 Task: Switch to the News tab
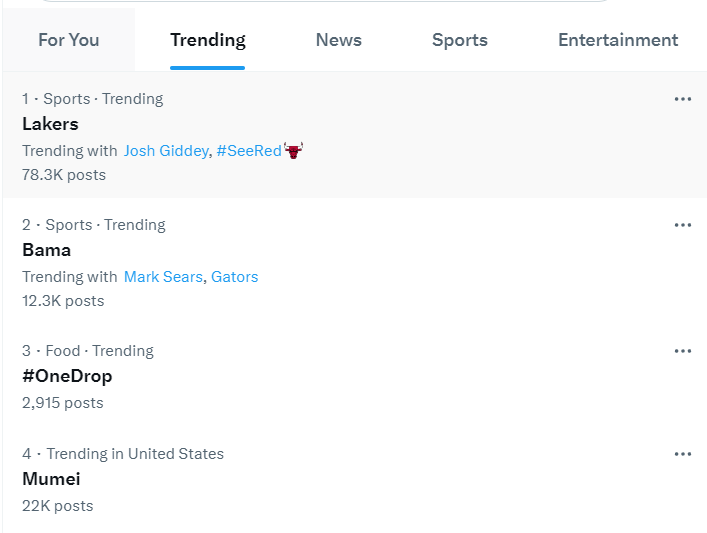[x=339, y=40]
